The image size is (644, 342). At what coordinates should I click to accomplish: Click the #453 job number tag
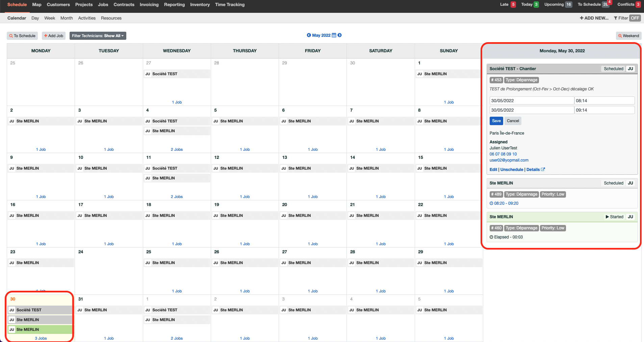pos(496,80)
